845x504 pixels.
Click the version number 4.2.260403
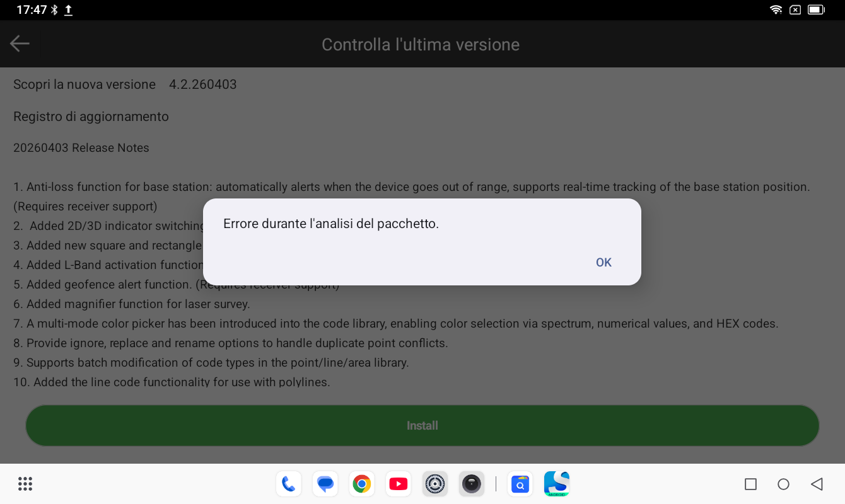(x=202, y=84)
